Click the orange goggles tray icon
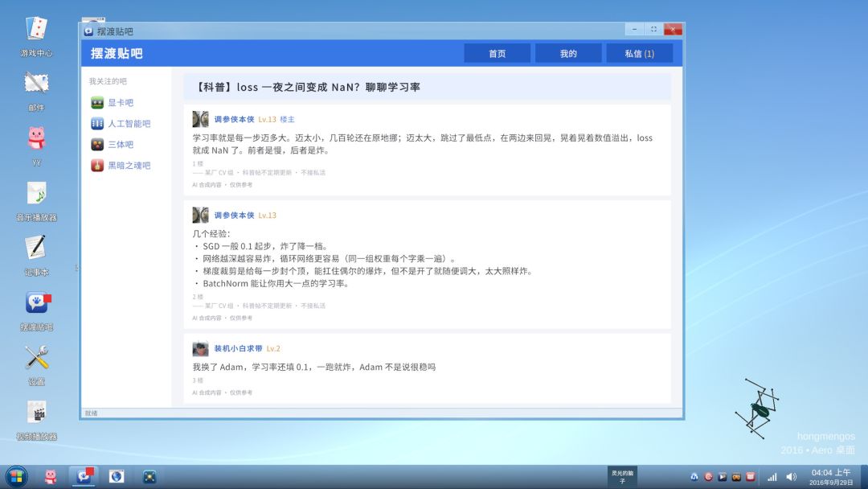868x489 pixels. (x=736, y=477)
